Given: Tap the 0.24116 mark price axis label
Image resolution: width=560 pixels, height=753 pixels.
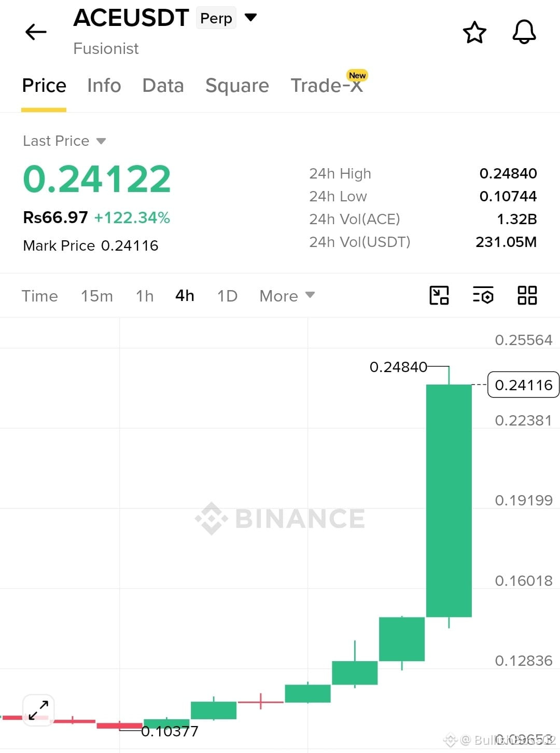Looking at the screenshot, I should (x=523, y=385).
